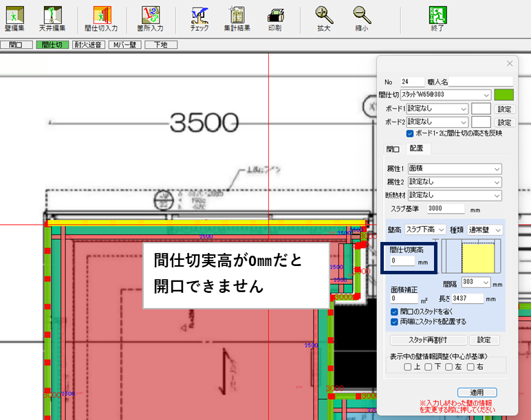
Task: Open 集計結果 totals results
Action: (x=237, y=19)
